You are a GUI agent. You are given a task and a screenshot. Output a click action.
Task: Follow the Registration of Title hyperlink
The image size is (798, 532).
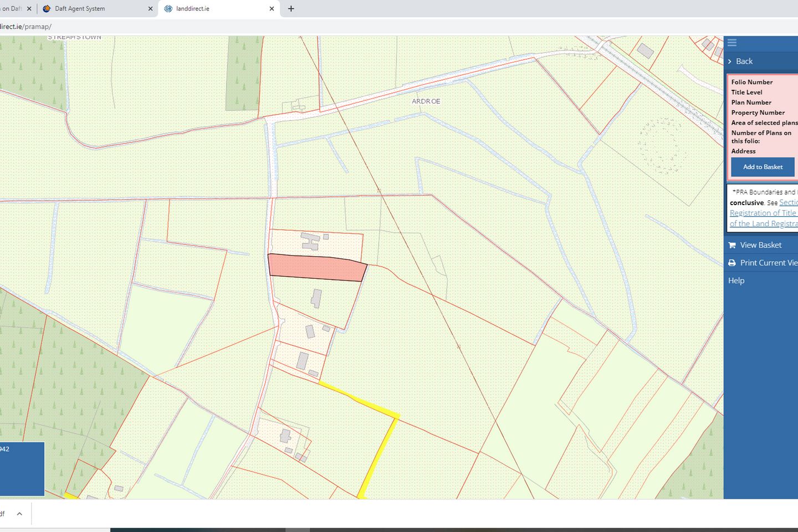(x=763, y=213)
